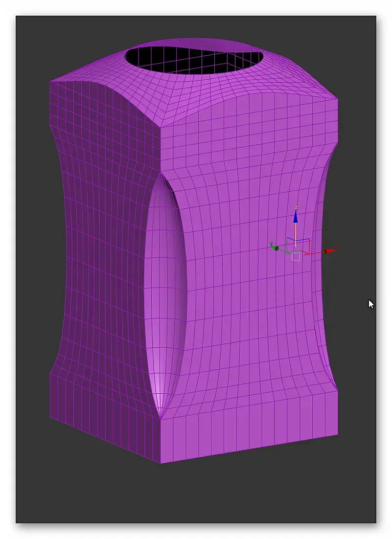Select the gizmo's small center square handle
The image size is (392, 539).
point(296,256)
